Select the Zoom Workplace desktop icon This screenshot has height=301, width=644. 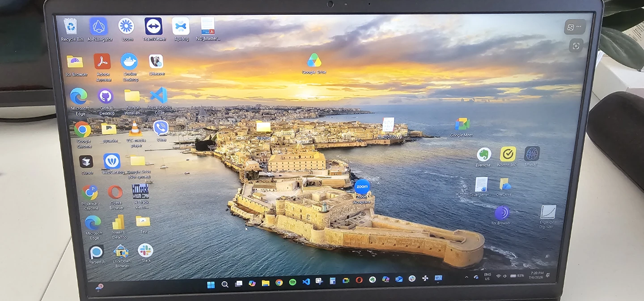[362, 192]
